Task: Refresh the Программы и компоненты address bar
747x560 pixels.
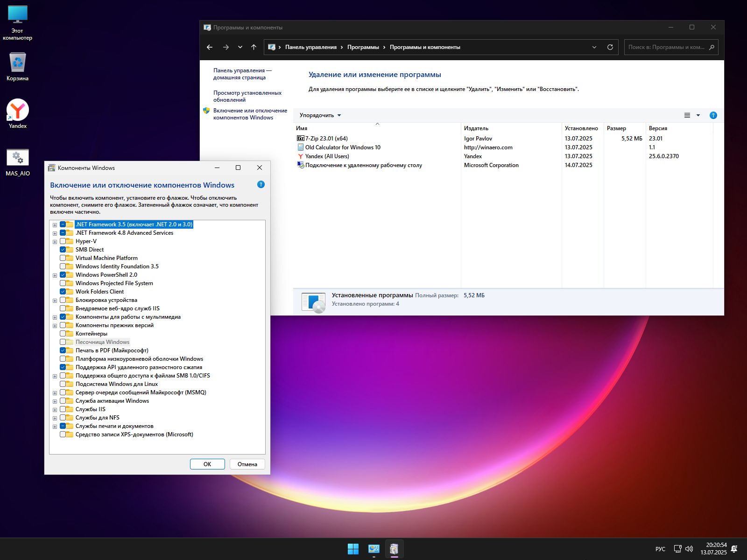Action: click(610, 47)
